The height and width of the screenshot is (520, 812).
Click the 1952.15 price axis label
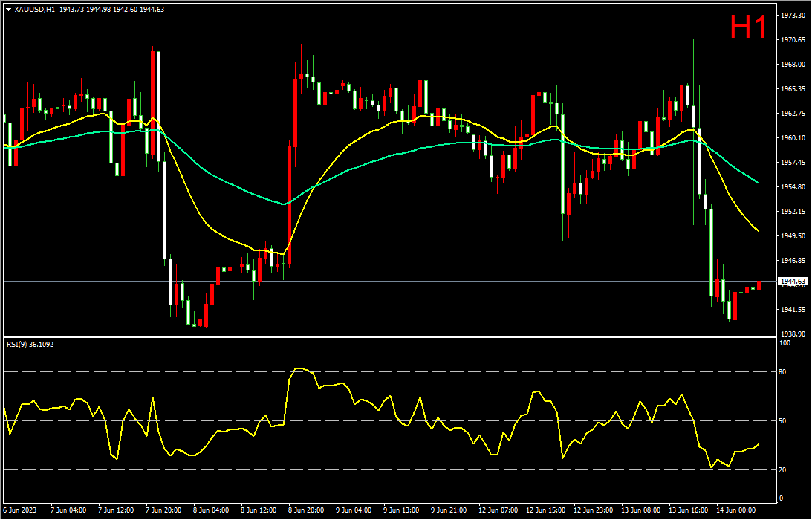coord(793,212)
